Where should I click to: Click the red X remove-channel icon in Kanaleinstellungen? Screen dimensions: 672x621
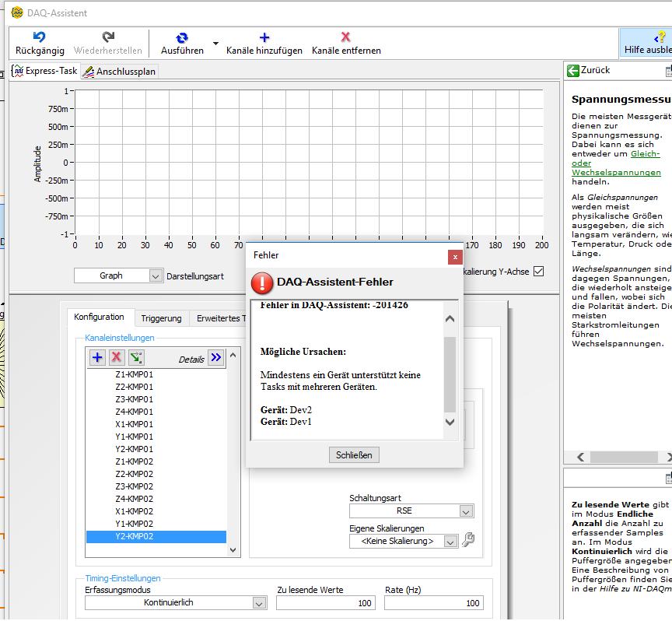(x=117, y=357)
